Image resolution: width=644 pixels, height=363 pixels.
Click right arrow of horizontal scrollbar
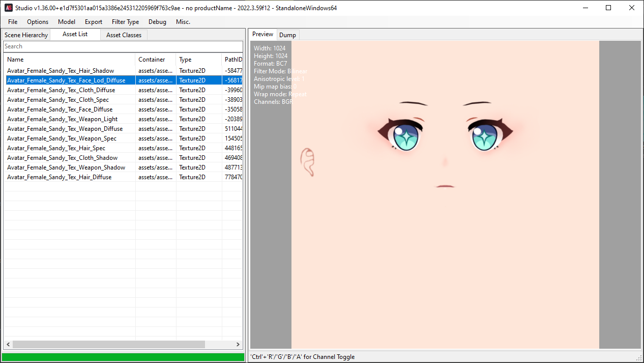238,345
